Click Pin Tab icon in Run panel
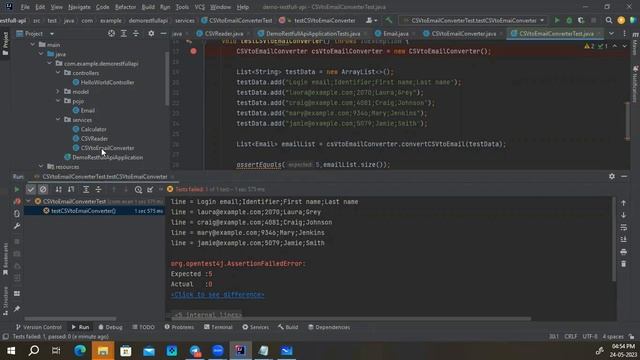Viewport: 640px width, 360px height. pos(17,309)
